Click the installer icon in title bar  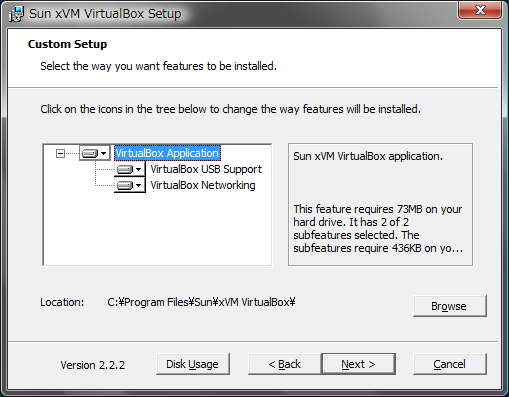(16, 14)
